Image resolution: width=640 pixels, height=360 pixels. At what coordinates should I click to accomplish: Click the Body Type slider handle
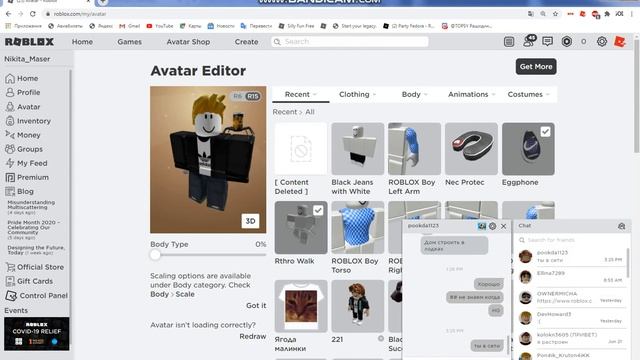(155, 255)
